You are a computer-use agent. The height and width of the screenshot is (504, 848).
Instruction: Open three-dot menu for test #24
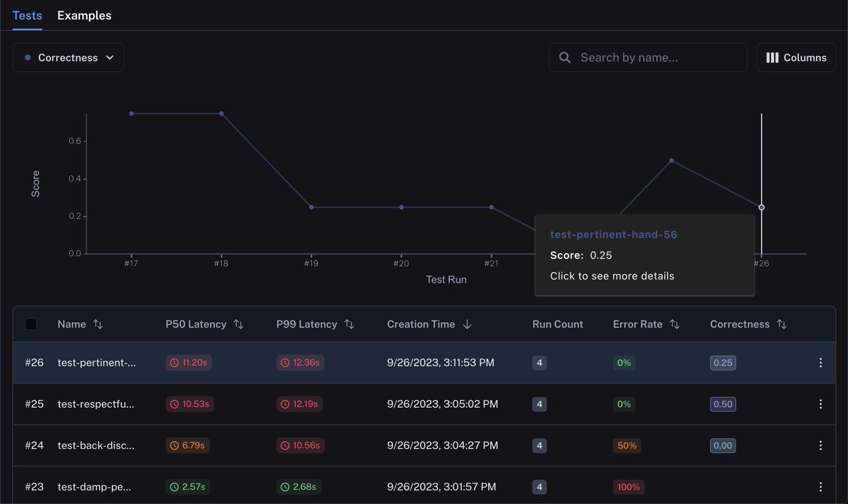[820, 445]
